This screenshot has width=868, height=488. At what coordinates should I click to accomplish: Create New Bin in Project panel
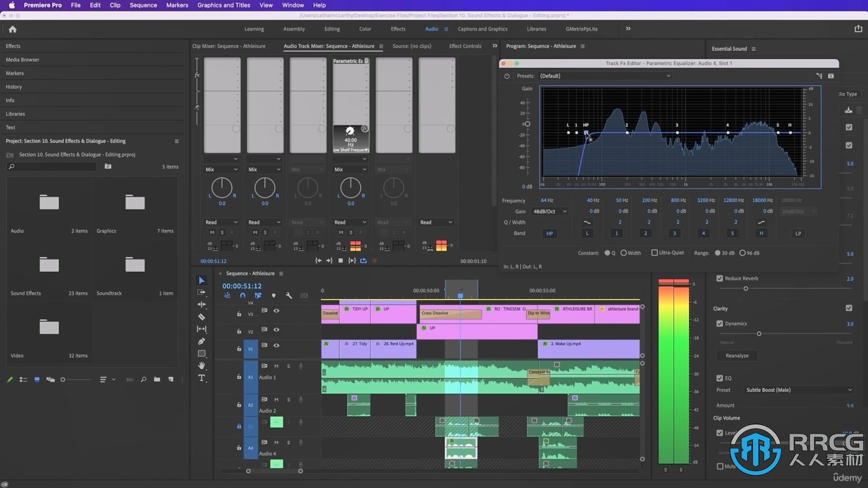pos(157,380)
